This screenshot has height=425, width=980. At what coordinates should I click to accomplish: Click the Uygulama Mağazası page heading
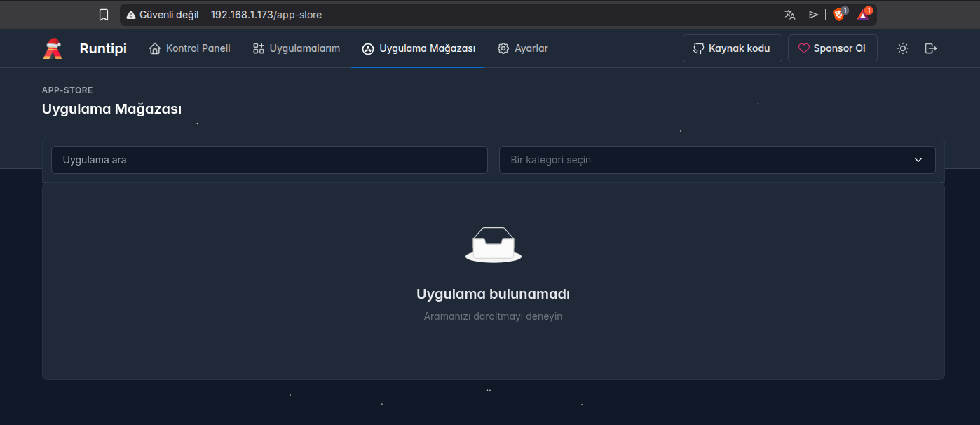(x=112, y=109)
